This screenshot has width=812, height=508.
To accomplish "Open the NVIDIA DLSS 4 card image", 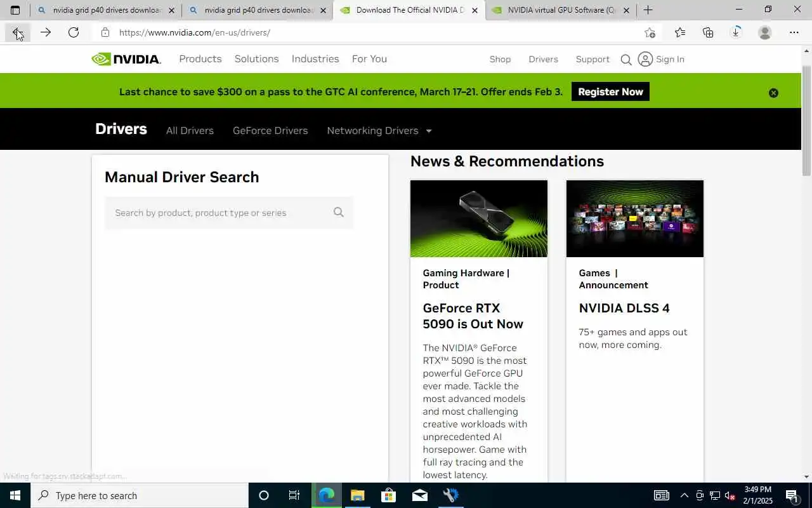I will (x=635, y=218).
